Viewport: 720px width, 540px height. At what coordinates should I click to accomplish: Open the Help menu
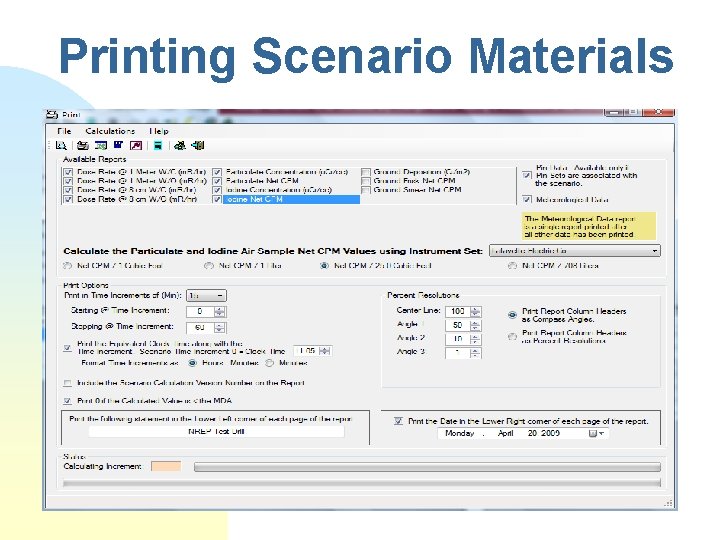coord(158,131)
